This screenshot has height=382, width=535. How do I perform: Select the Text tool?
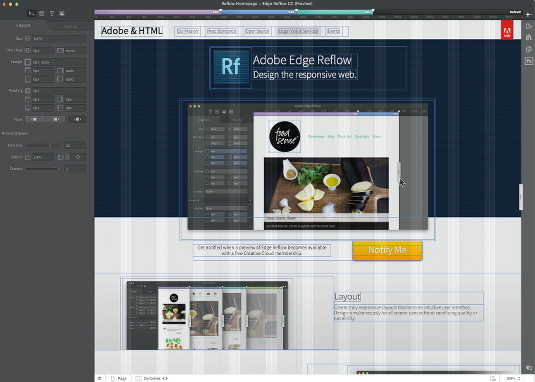click(x=52, y=14)
